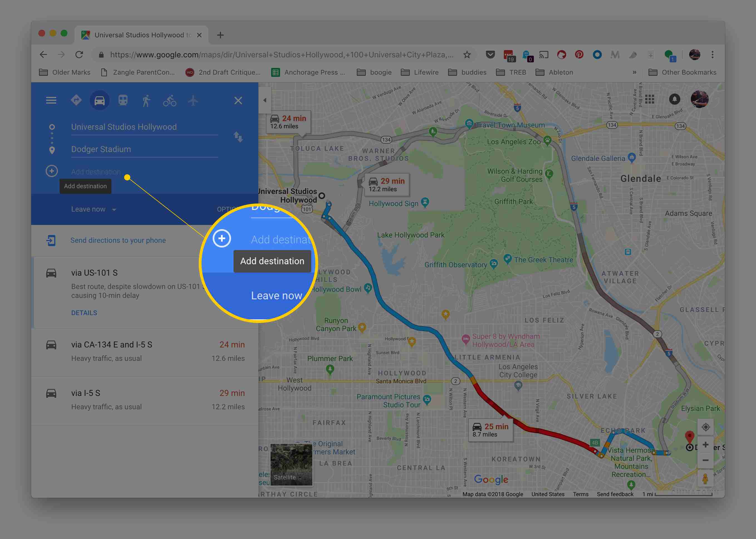This screenshot has height=539, width=756.
Task: Show your location on map
Action: pyautogui.click(x=706, y=427)
